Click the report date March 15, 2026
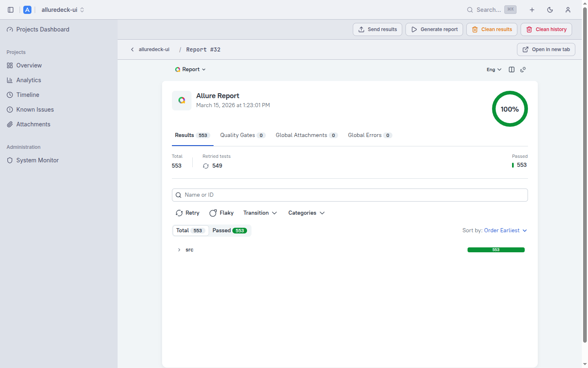This screenshot has height=368, width=588. coord(233,105)
